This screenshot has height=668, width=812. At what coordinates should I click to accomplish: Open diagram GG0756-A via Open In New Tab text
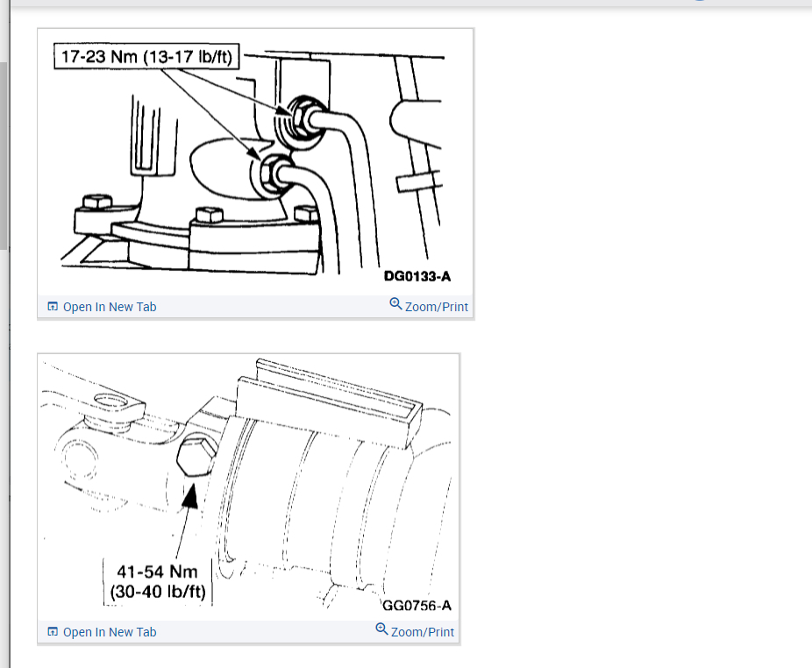(x=110, y=632)
